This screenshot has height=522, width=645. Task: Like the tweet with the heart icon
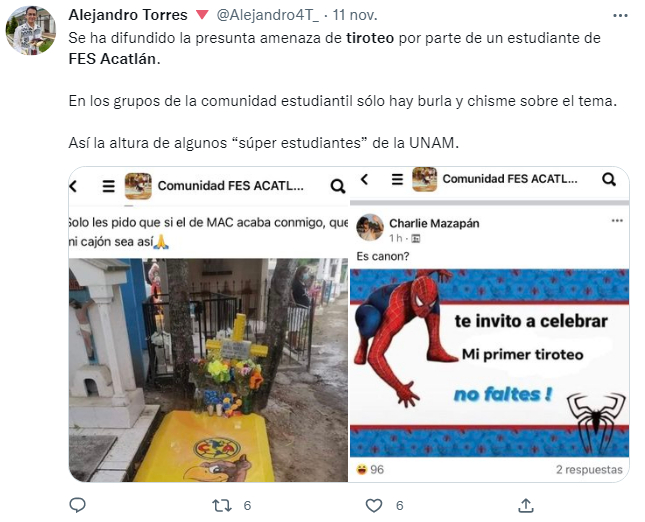click(374, 506)
